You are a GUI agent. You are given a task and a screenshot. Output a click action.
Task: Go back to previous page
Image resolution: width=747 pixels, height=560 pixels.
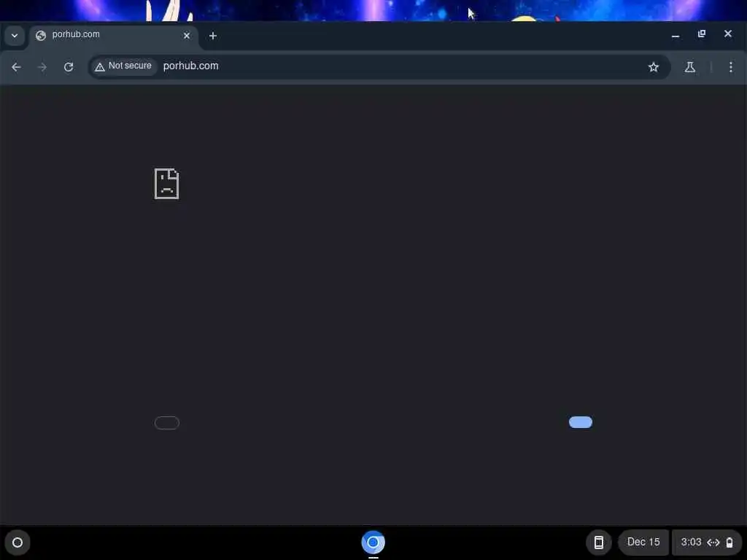[16, 67]
